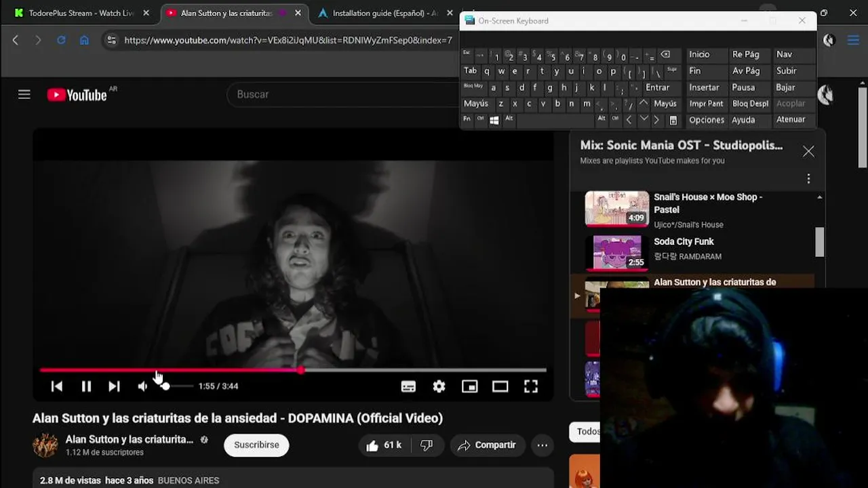Pause the DOPAMINA video
Screen dimensions: 868x488
[x=86, y=386]
